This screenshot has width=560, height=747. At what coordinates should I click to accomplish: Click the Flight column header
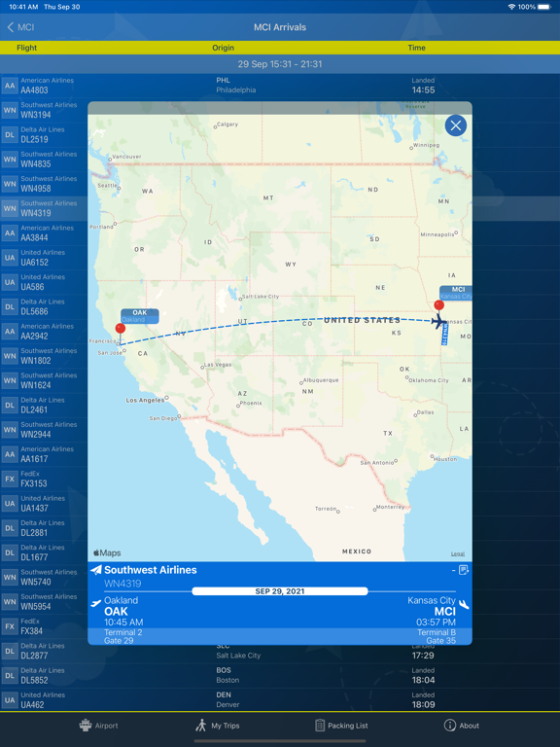pos(26,48)
